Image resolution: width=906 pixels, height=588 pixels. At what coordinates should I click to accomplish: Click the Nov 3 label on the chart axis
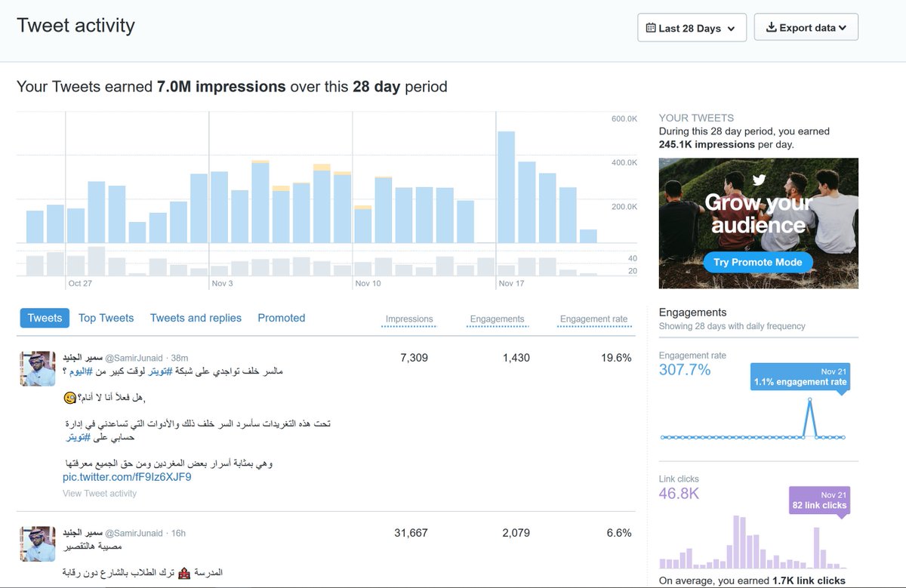pyautogui.click(x=223, y=283)
